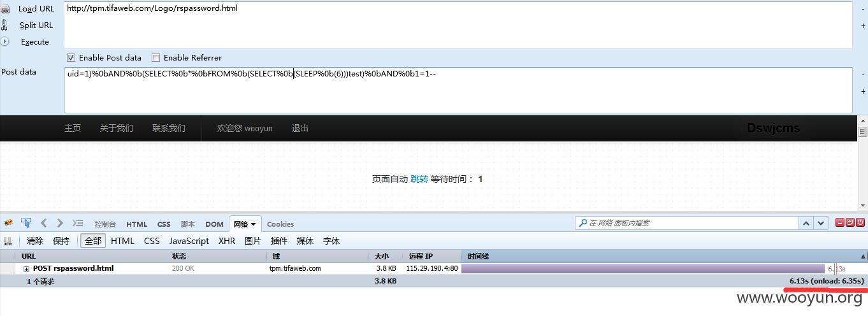The width and height of the screenshot is (868, 316).
Task: Click the Dswjcms site logo
Action: coord(773,128)
